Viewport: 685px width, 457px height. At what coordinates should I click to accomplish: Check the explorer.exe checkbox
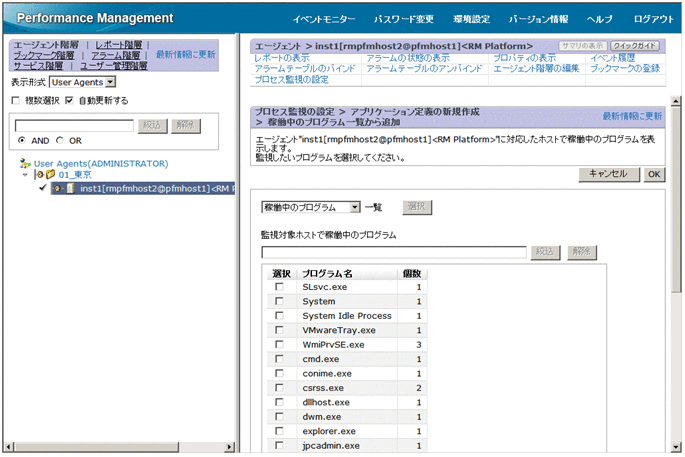coord(279,431)
